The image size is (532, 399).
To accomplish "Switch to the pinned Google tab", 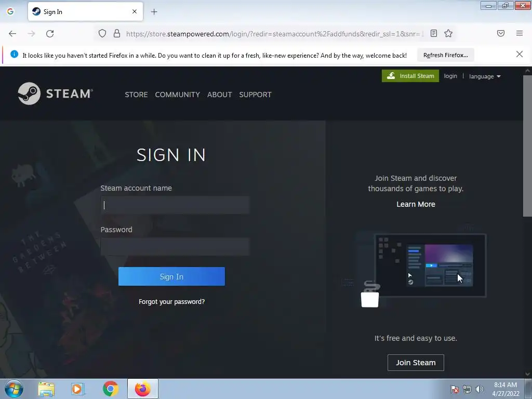I will point(10,11).
